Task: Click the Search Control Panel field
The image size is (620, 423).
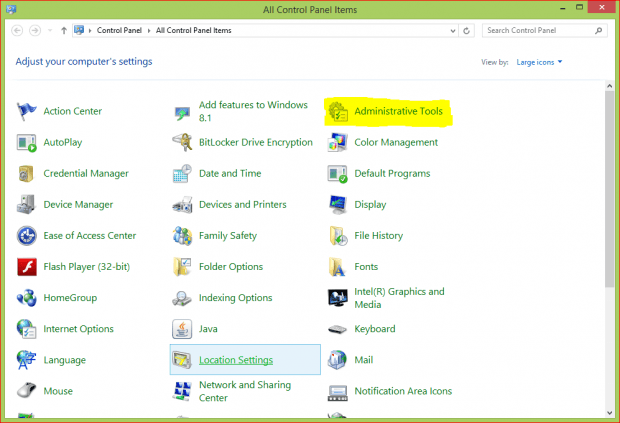Action: click(544, 30)
